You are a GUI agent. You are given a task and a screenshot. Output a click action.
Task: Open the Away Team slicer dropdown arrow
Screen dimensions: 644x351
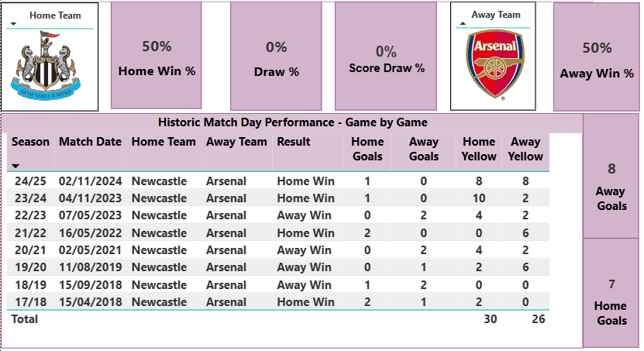pyautogui.click(x=463, y=24)
